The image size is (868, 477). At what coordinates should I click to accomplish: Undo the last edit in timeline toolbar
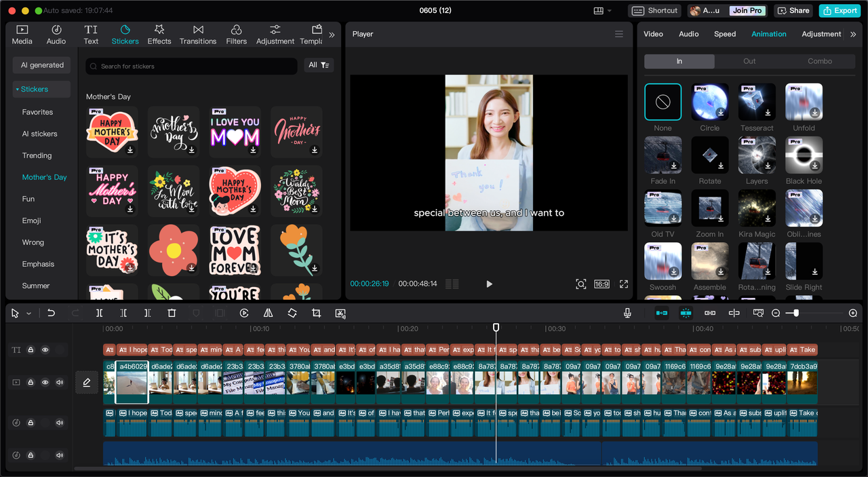pos(51,313)
